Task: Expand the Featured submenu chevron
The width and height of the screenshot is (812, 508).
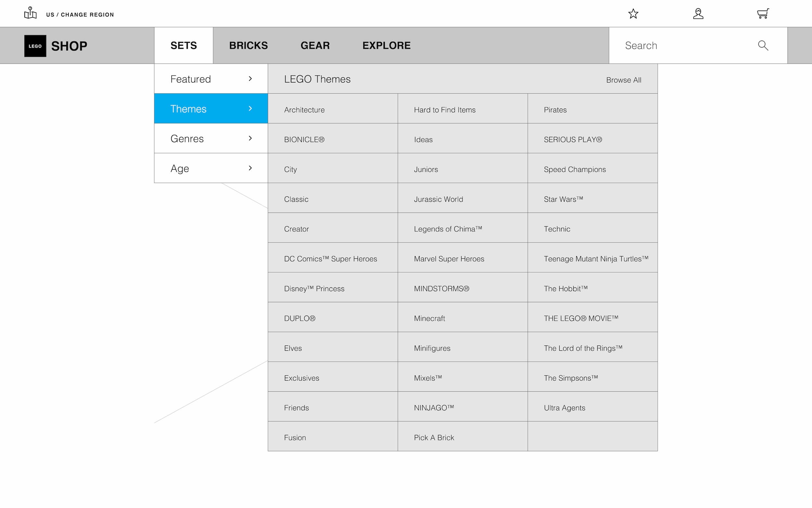Action: click(x=250, y=79)
